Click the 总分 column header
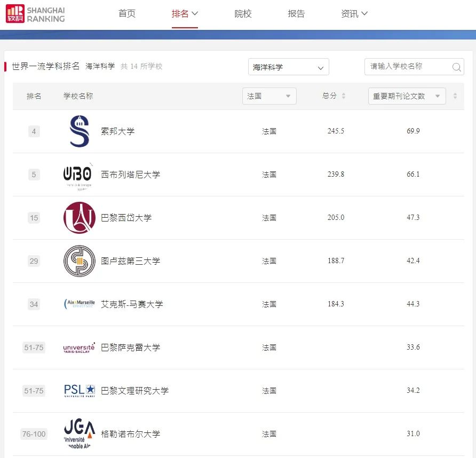This screenshot has height=458, width=476. pyautogui.click(x=329, y=96)
